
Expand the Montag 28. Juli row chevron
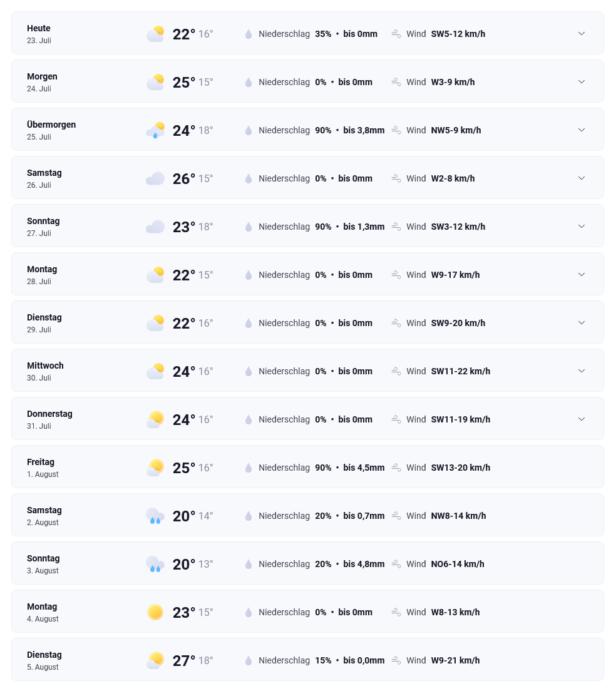[581, 275]
